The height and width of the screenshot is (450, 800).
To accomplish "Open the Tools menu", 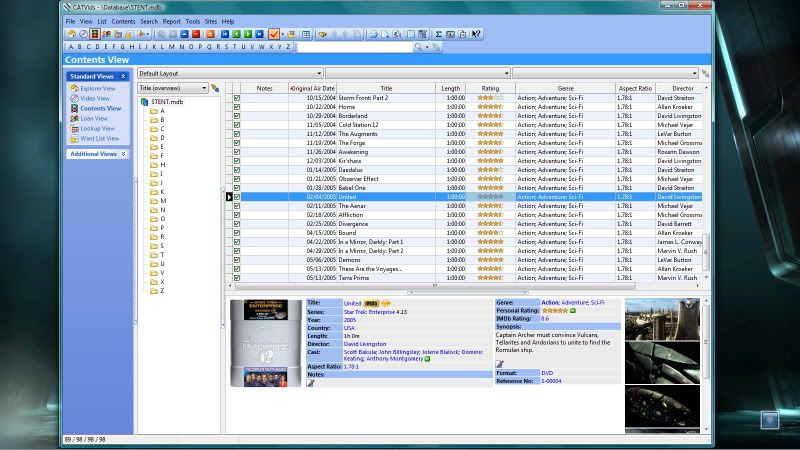I will click(193, 21).
